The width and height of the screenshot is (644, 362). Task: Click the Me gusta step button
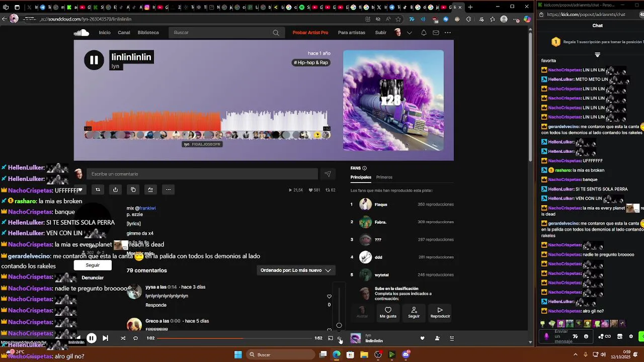(x=388, y=312)
